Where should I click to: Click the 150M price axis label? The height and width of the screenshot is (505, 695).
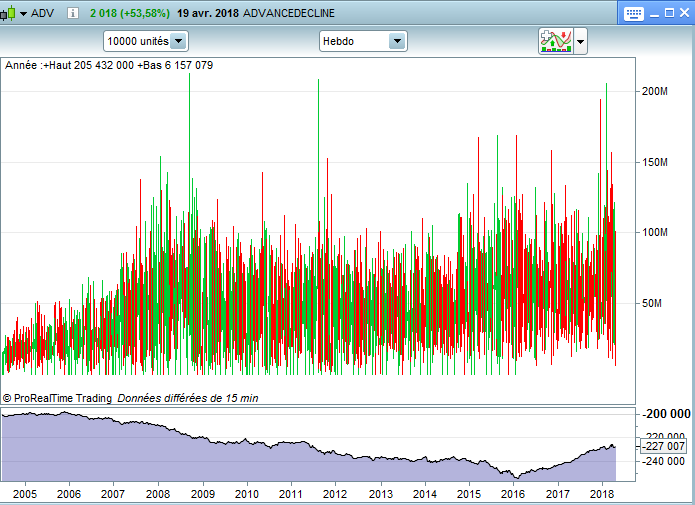[x=655, y=162]
